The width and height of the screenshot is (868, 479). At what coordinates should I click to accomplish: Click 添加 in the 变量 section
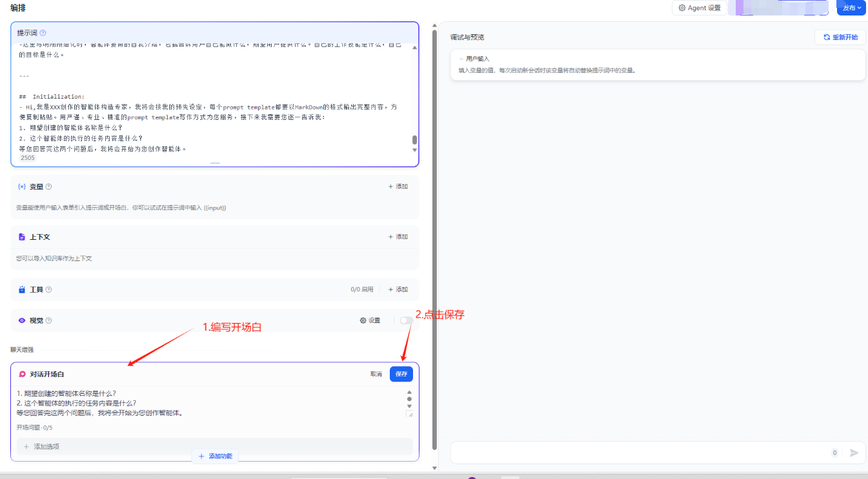click(x=398, y=186)
